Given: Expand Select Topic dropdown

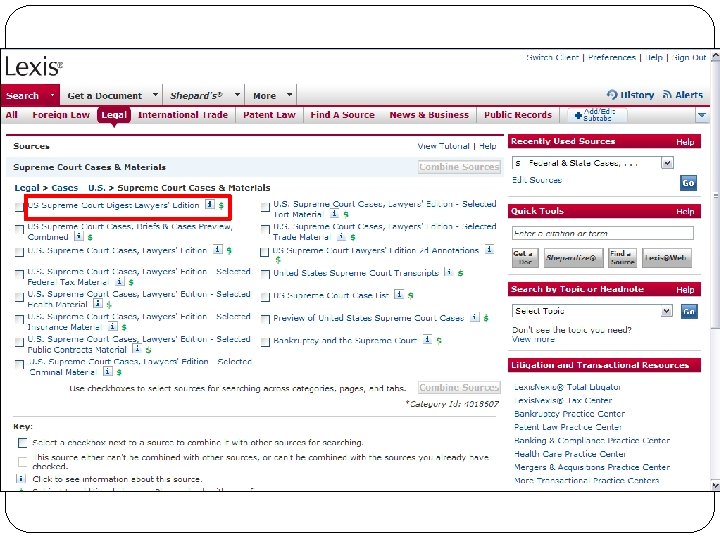Looking at the screenshot, I should [x=666, y=311].
